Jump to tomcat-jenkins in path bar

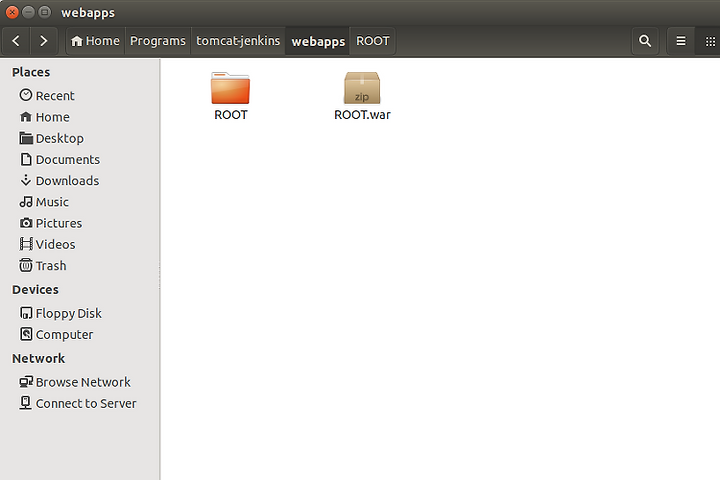tap(238, 41)
